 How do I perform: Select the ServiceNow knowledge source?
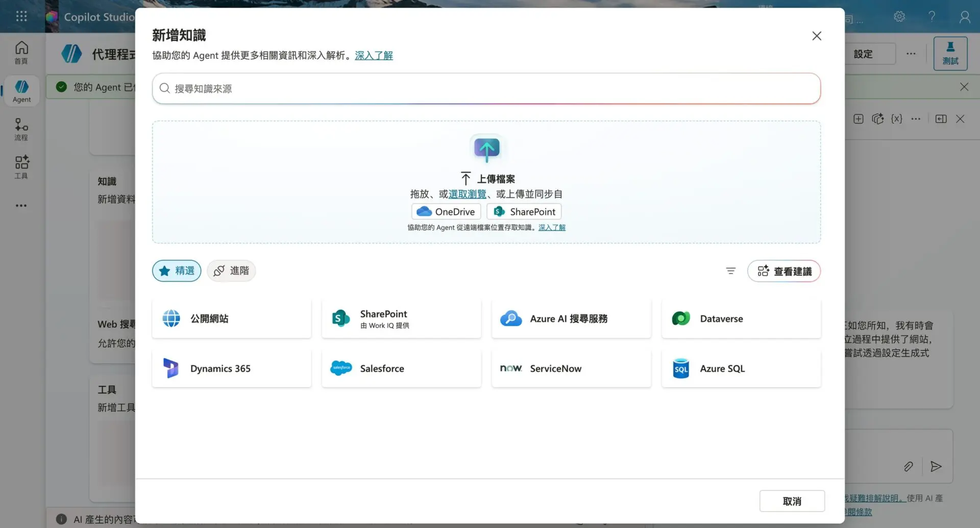(x=572, y=368)
